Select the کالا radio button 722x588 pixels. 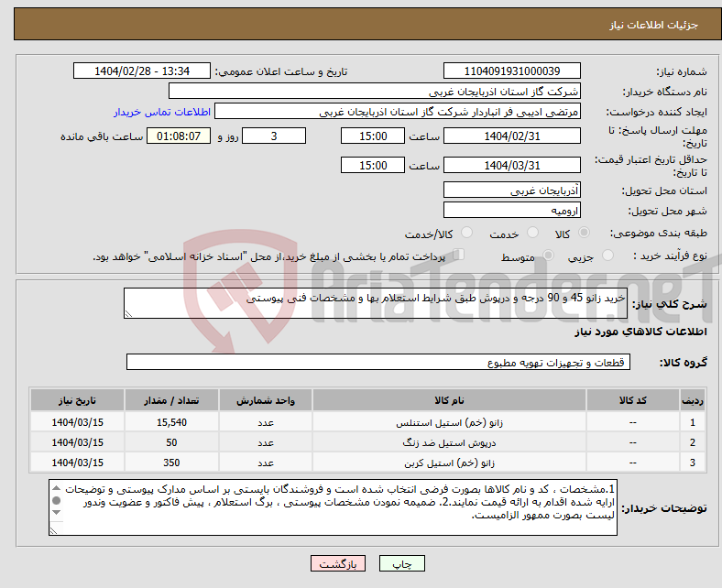[584, 233]
